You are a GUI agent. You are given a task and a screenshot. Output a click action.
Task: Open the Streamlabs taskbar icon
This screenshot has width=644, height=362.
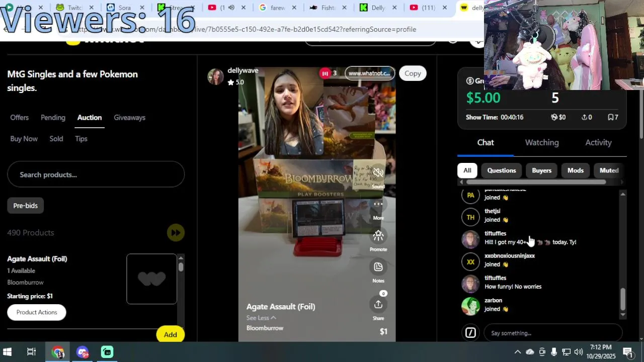(x=107, y=352)
